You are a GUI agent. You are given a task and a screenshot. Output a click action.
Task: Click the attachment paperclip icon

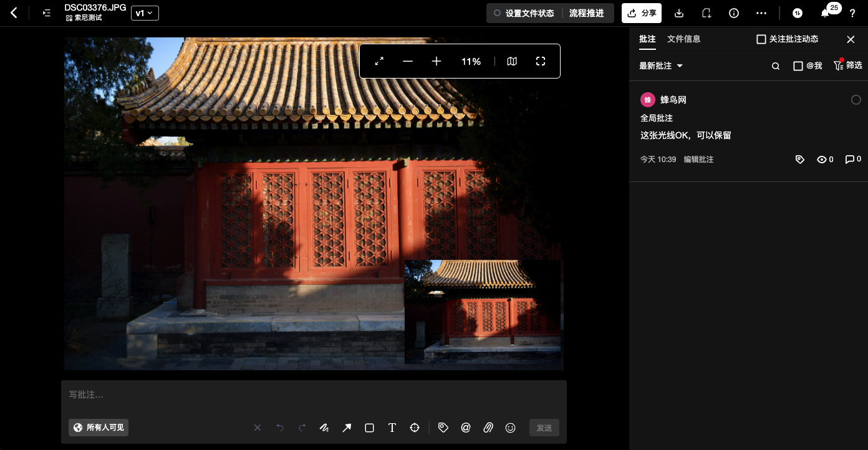coord(488,428)
